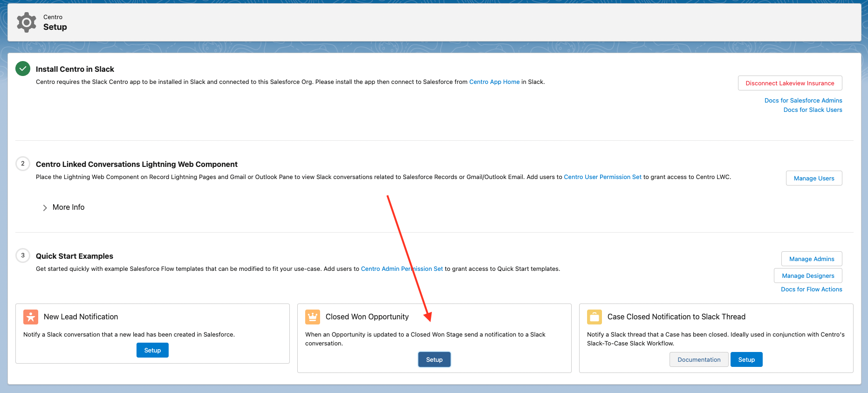Click the Manage Admins button

[812, 259]
